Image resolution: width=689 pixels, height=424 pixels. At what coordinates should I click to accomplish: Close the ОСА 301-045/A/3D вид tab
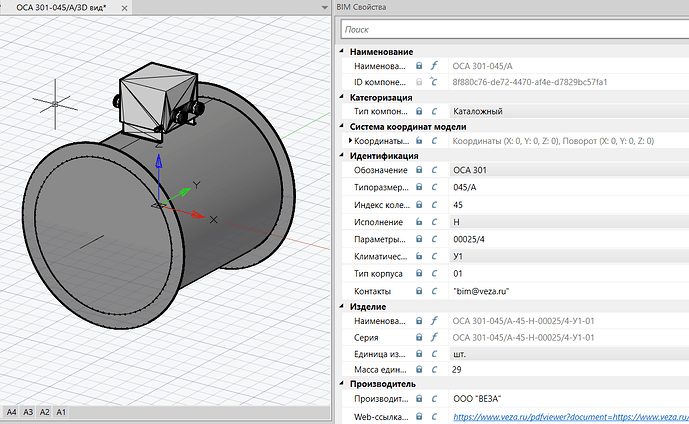click(x=124, y=8)
